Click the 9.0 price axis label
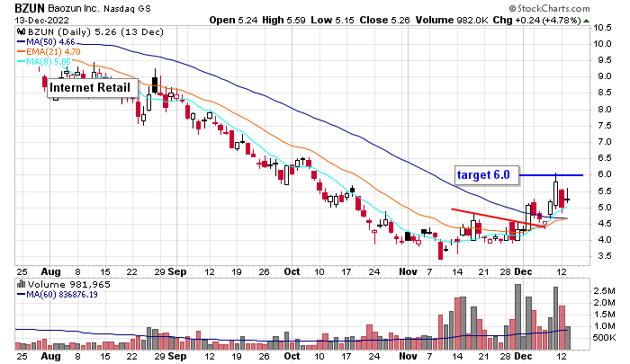 [x=605, y=76]
